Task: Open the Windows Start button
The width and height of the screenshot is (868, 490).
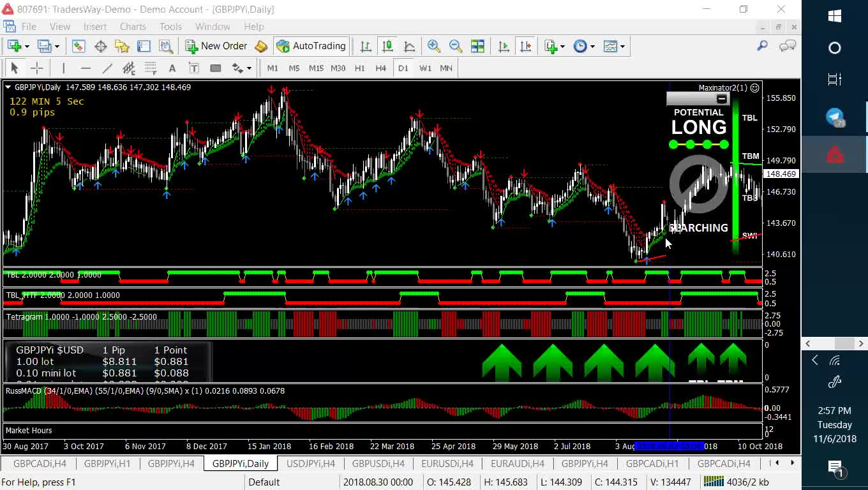Action: pyautogui.click(x=835, y=17)
